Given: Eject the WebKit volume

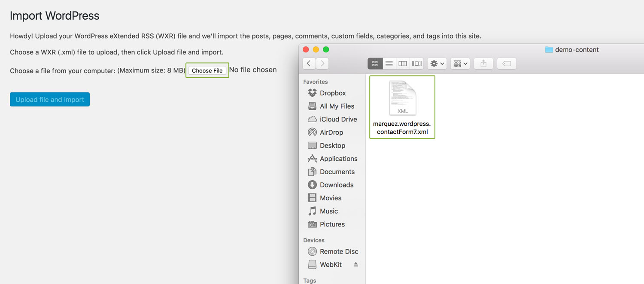Looking at the screenshot, I should coord(355,265).
